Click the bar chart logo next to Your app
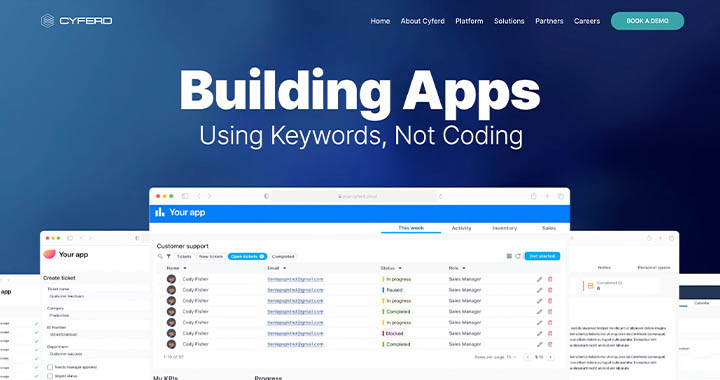The image size is (720, 380). click(159, 212)
